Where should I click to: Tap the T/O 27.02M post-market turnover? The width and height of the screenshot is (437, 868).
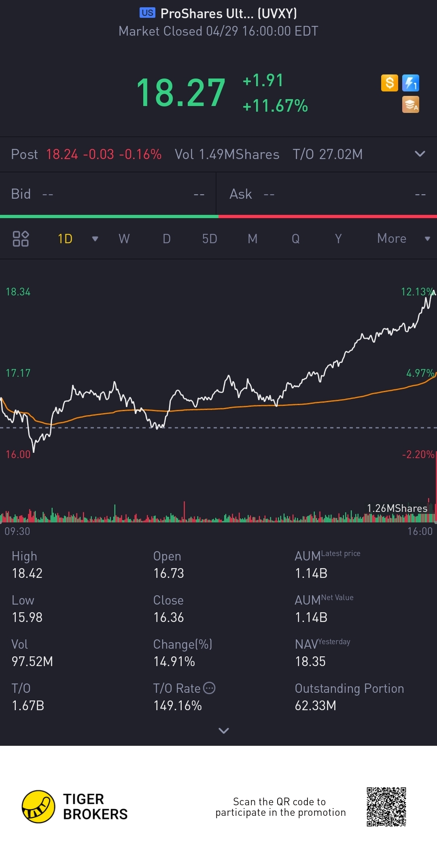pyautogui.click(x=328, y=154)
